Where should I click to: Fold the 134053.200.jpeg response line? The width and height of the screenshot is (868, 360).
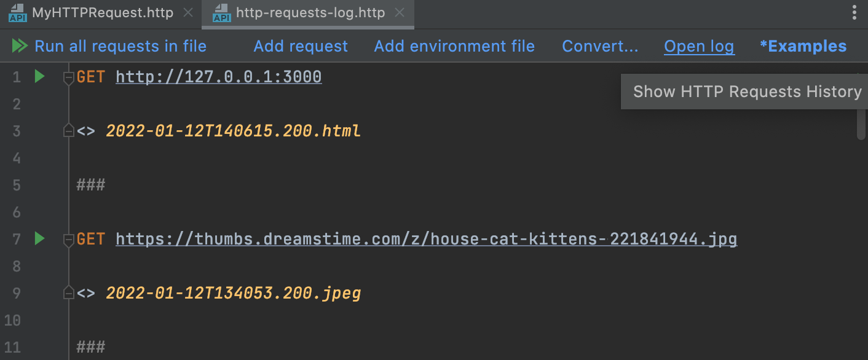[x=69, y=293]
